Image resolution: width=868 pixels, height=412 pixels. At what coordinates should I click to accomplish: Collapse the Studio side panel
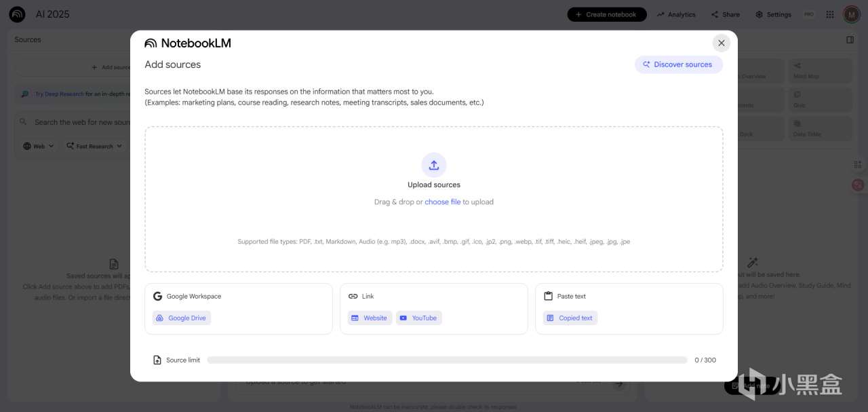pos(850,40)
